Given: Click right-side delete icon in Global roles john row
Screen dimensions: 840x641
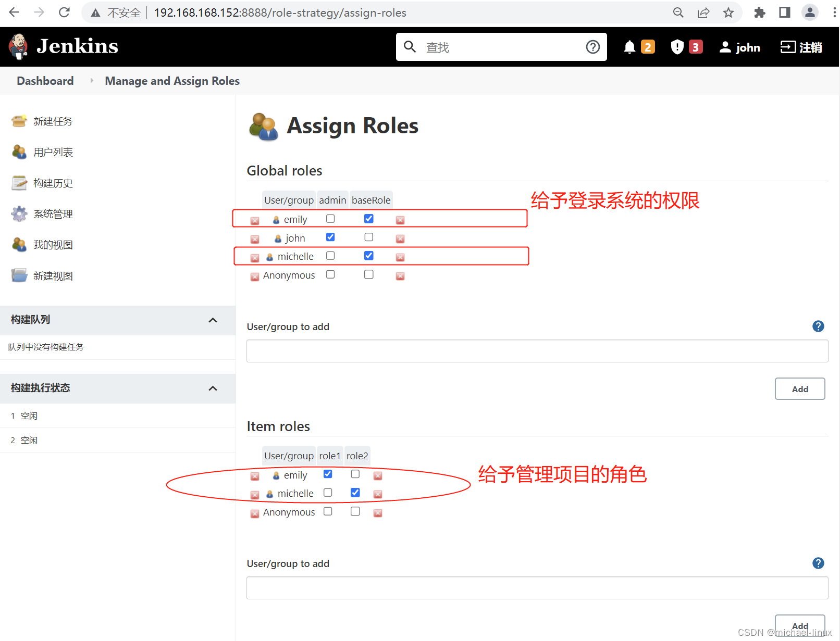Looking at the screenshot, I should [400, 239].
